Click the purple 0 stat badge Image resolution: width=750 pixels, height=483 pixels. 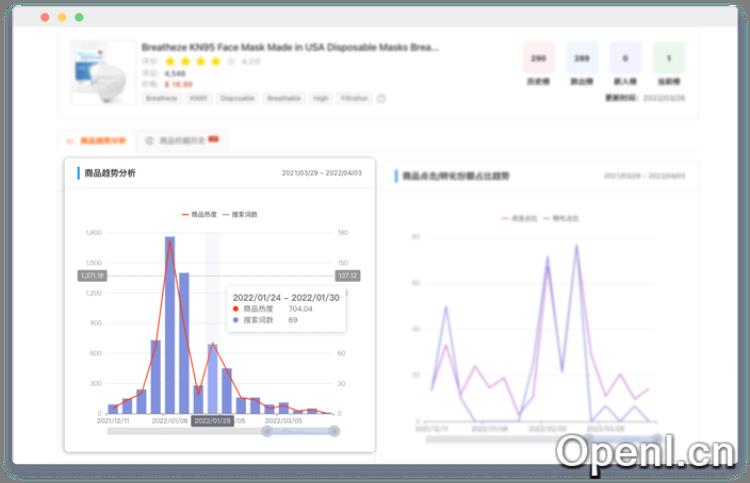[625, 58]
